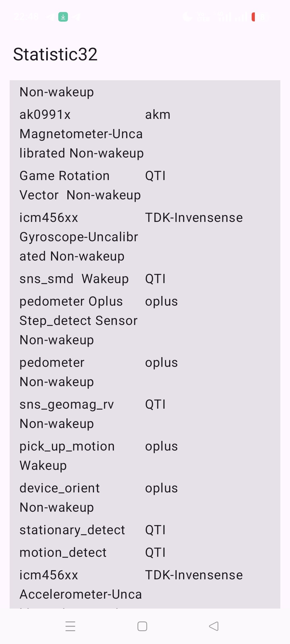290x644 pixels.
Task: Tap the status bar clock
Action: pyautogui.click(x=26, y=17)
